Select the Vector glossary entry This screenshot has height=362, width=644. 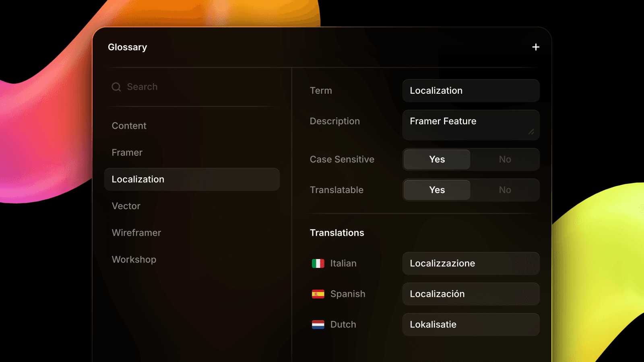point(126,206)
